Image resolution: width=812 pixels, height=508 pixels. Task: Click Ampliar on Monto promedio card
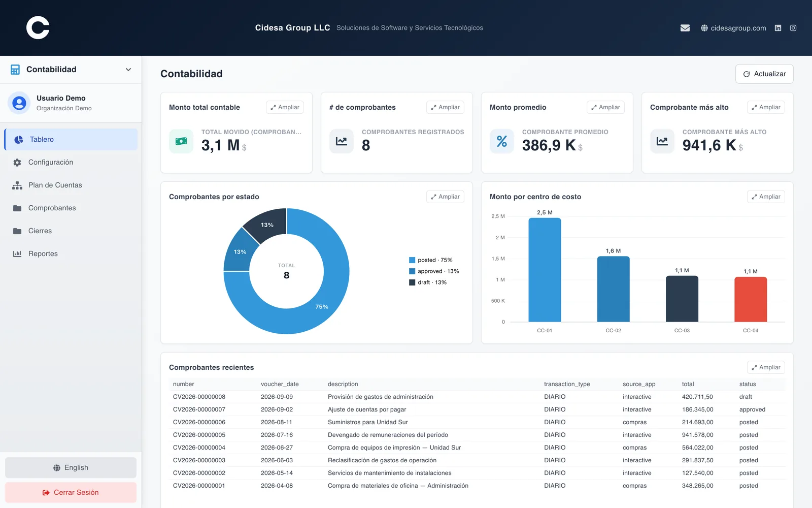[605, 107]
